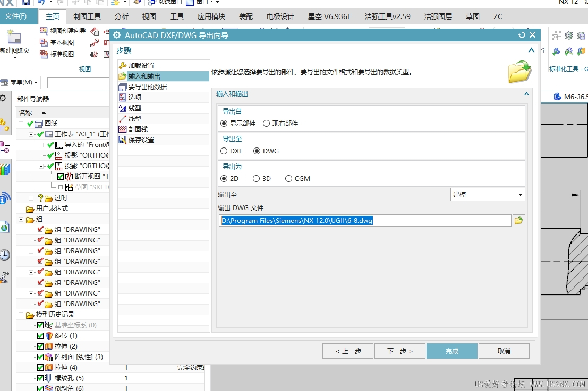The image size is (588, 391).
Task: Click the save icon in the quick-access toolbar
Action: coord(26,2)
